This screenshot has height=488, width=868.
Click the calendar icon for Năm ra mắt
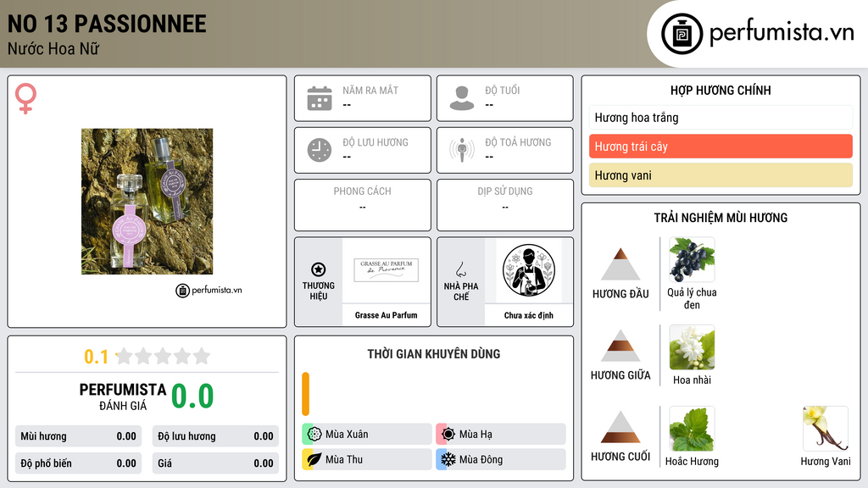coord(320,98)
